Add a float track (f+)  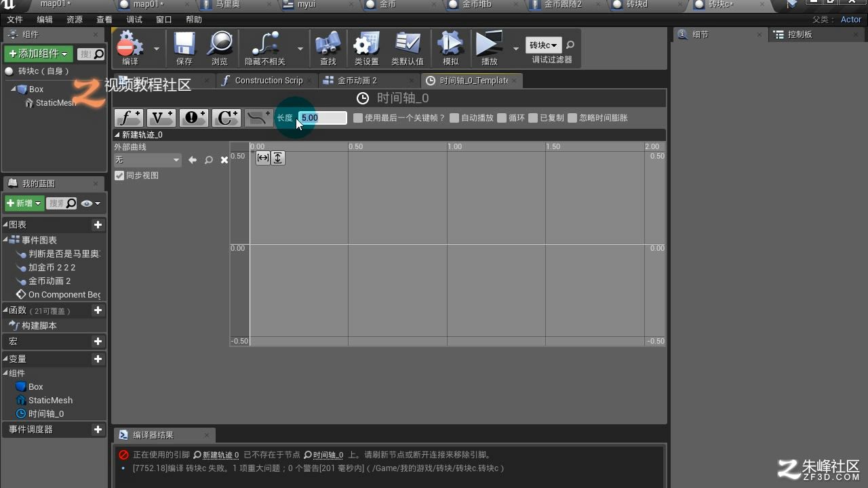[128, 118]
